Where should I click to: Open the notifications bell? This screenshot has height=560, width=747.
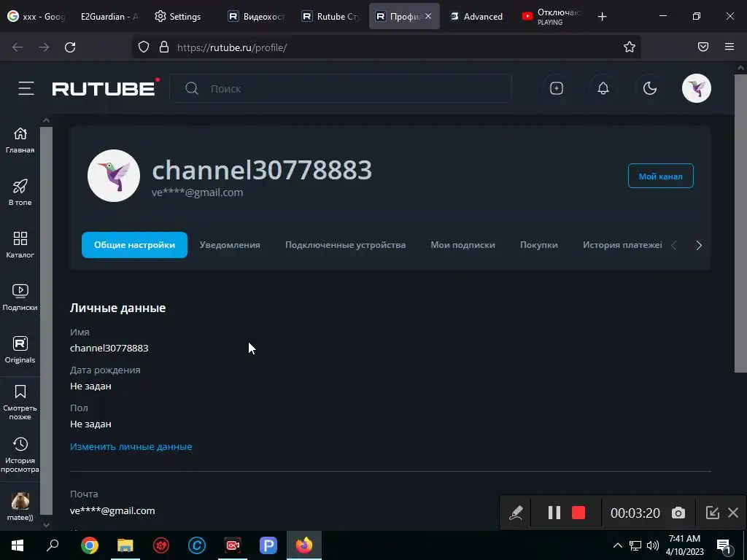(603, 88)
